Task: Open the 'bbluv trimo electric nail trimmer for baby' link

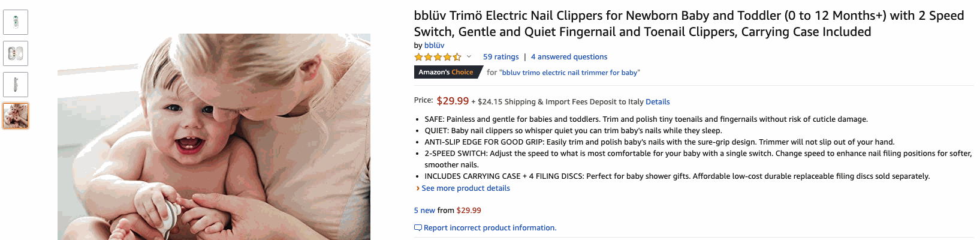Action: (x=569, y=73)
